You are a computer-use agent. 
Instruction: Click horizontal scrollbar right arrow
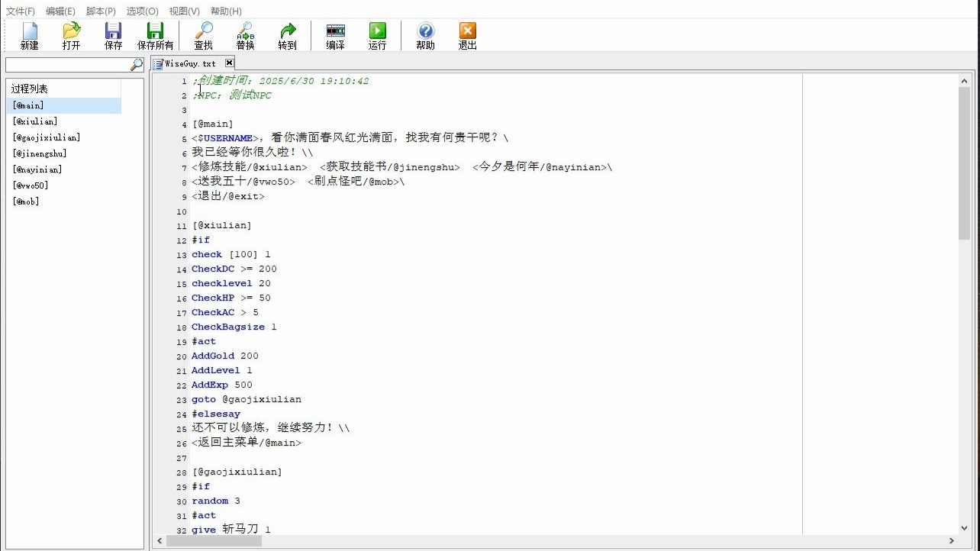(951, 541)
